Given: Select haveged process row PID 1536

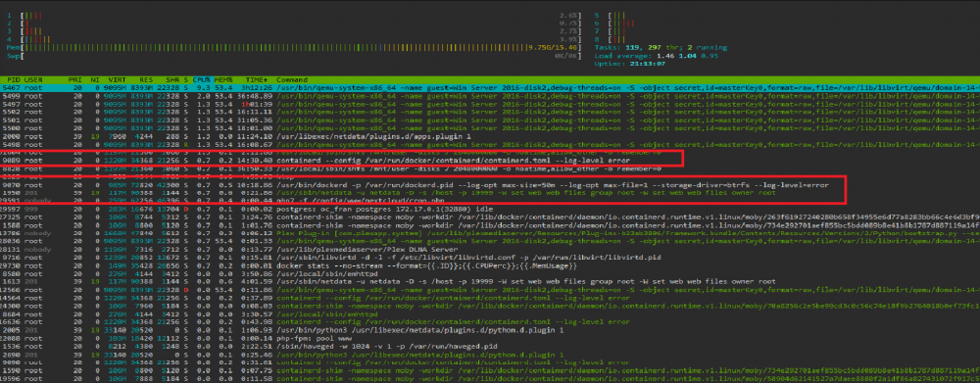Looking at the screenshot, I should pos(490,346).
